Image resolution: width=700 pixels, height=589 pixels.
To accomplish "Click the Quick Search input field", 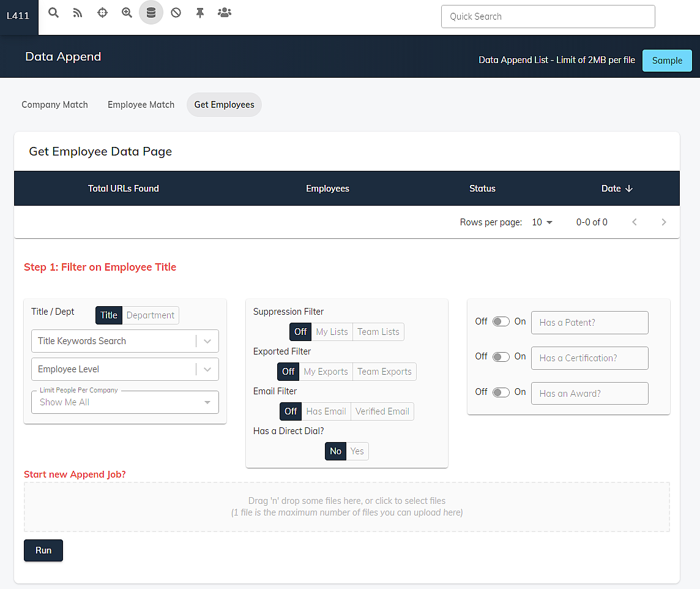I will coord(548,17).
